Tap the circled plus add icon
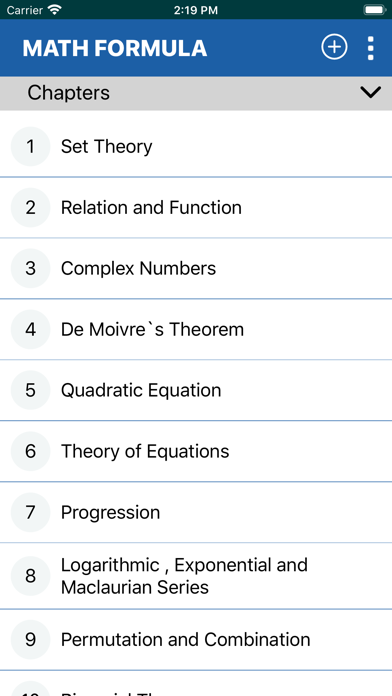 [334, 47]
